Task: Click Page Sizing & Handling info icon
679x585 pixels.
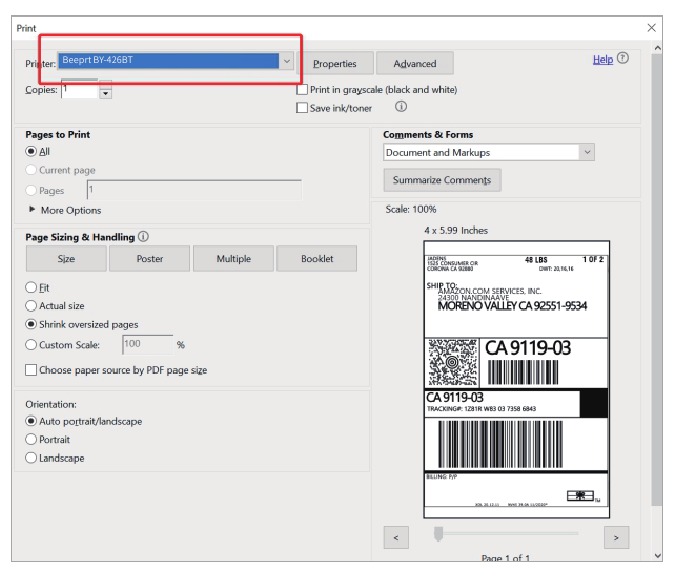Action: click(x=143, y=236)
